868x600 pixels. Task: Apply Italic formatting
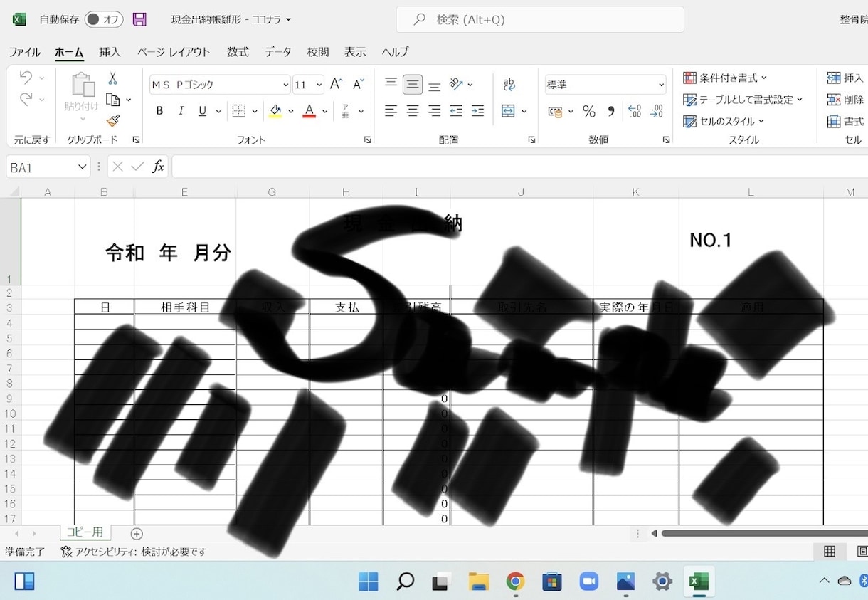tap(181, 111)
